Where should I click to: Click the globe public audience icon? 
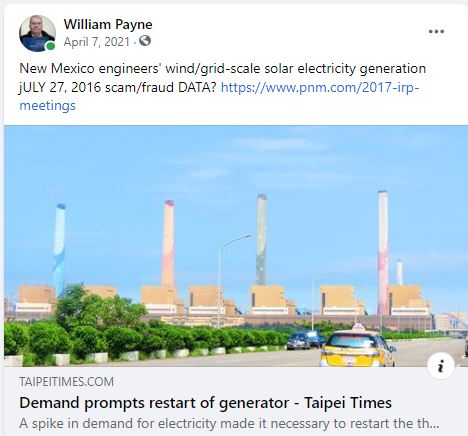(x=145, y=41)
